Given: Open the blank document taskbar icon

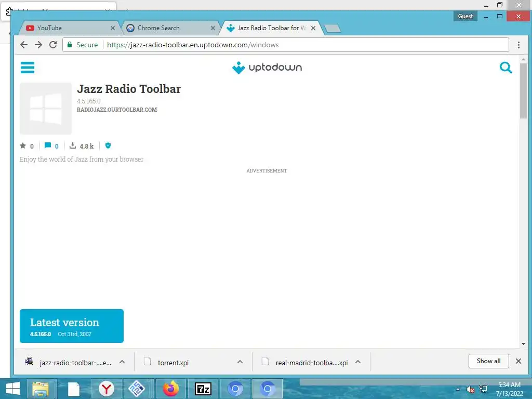Looking at the screenshot, I should [73, 389].
